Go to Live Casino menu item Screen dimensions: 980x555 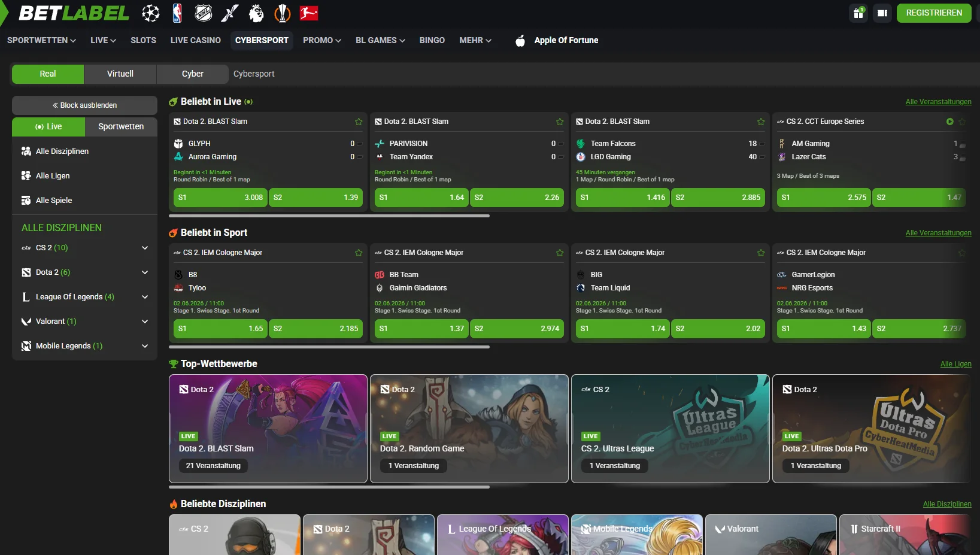point(196,40)
